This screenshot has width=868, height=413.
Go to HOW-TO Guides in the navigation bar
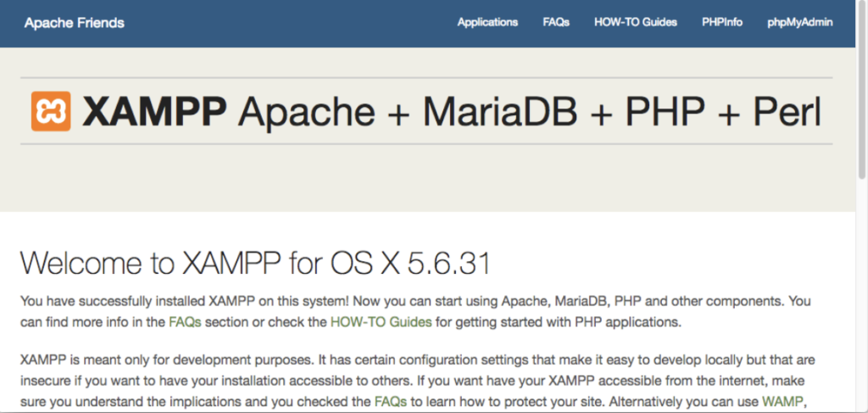[636, 23]
